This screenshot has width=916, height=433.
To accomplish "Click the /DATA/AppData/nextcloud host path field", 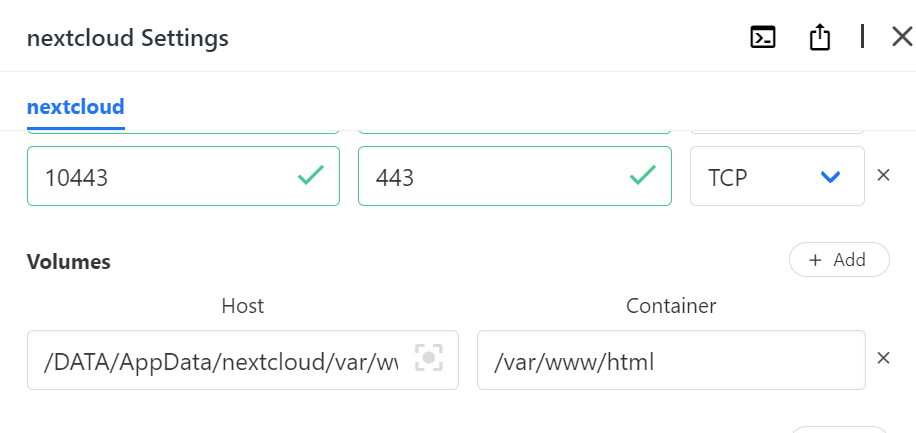I will 220,360.
